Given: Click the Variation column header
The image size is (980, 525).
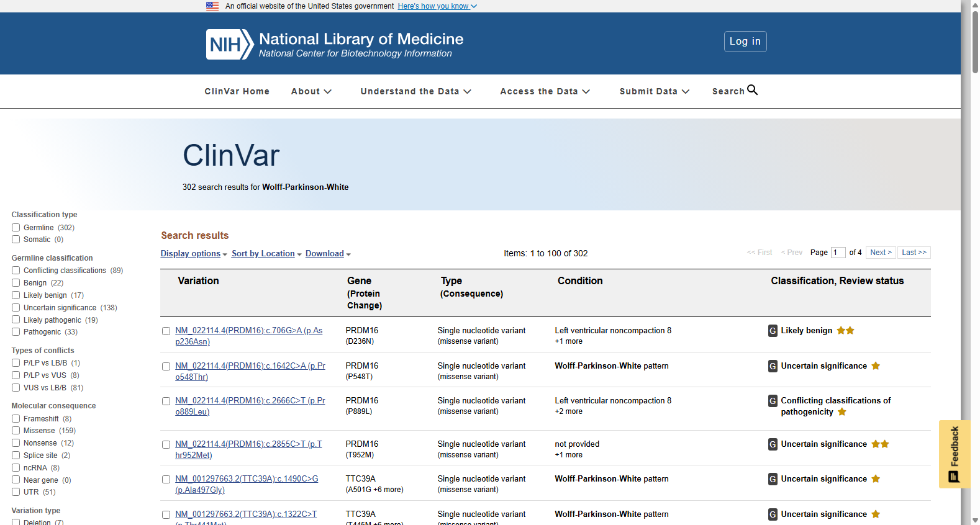Looking at the screenshot, I should tap(198, 281).
